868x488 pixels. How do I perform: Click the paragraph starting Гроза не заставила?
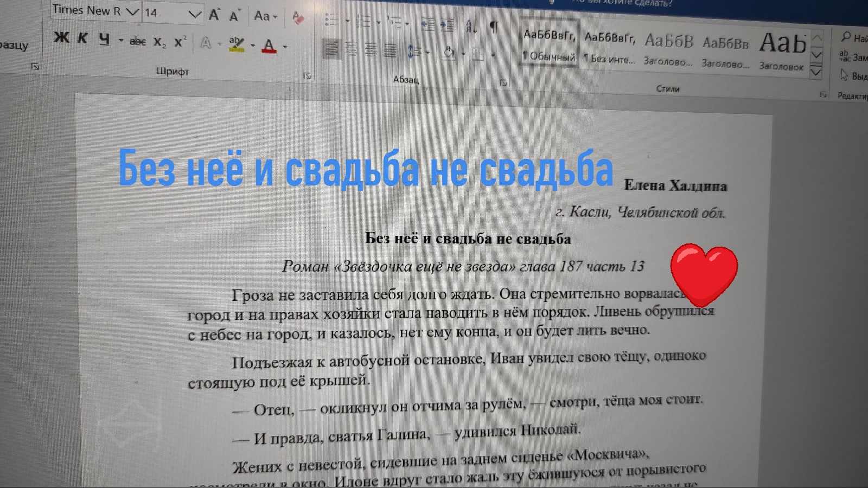[451, 313]
